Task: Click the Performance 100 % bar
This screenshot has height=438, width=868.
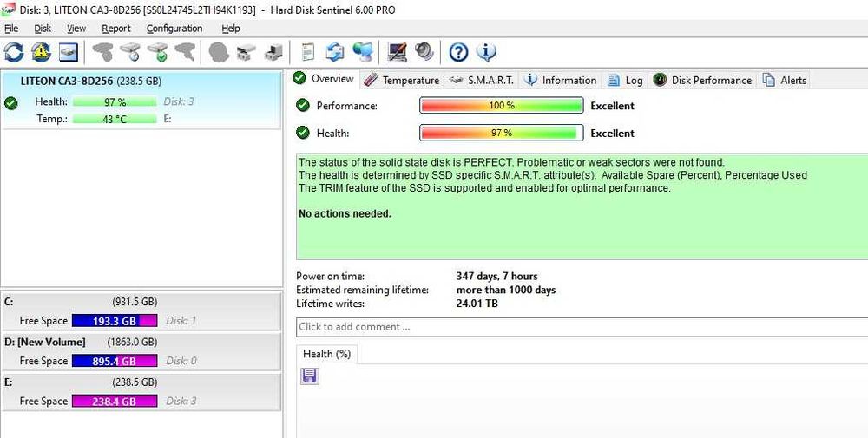Action: pos(501,105)
